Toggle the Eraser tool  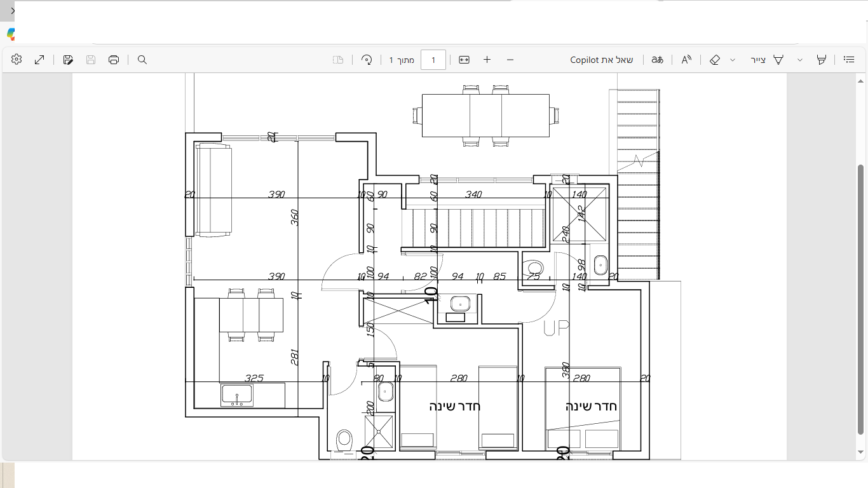(x=715, y=60)
